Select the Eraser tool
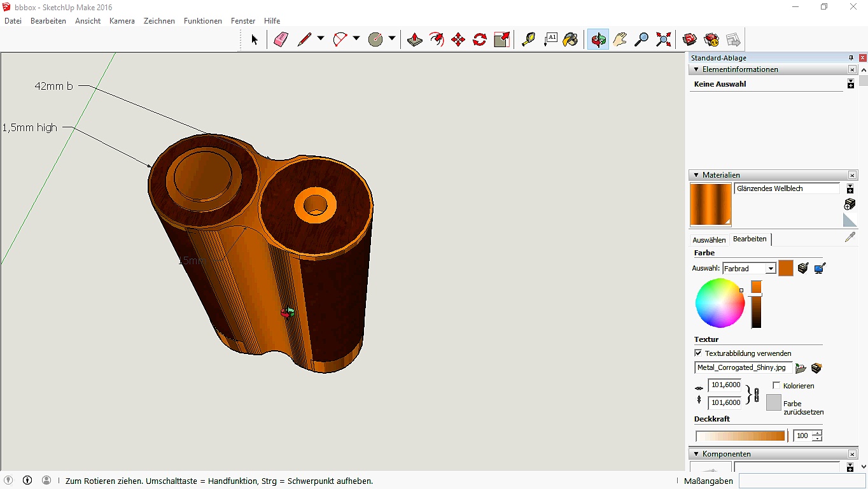The image size is (868, 489). pos(281,39)
